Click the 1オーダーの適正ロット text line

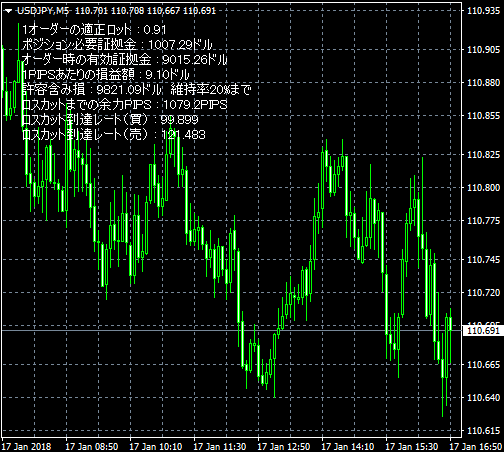pyautogui.click(x=94, y=30)
